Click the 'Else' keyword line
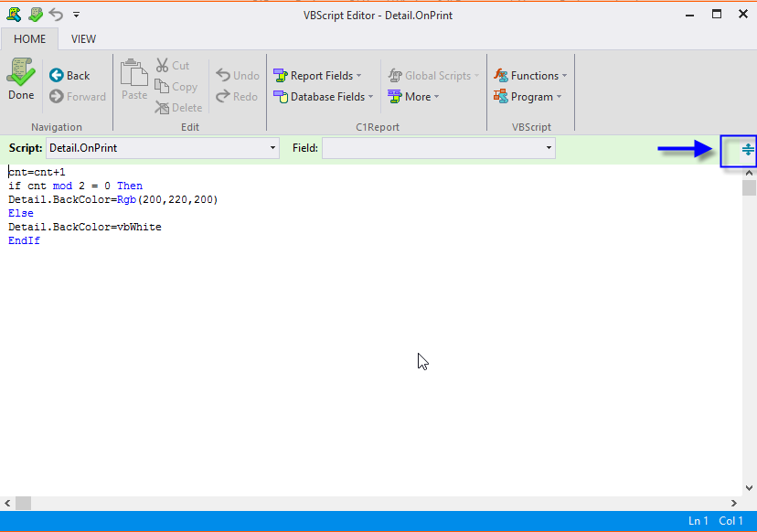The height and width of the screenshot is (532, 757). (21, 213)
